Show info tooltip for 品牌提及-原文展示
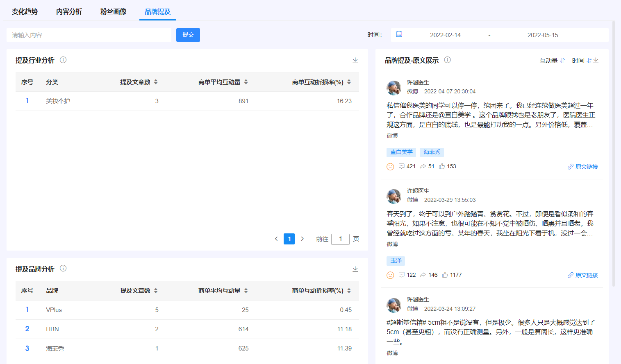The width and height of the screenshot is (621, 364). (x=448, y=60)
